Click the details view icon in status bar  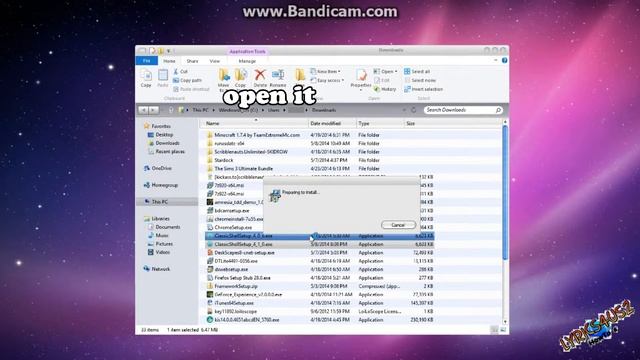coord(494,330)
